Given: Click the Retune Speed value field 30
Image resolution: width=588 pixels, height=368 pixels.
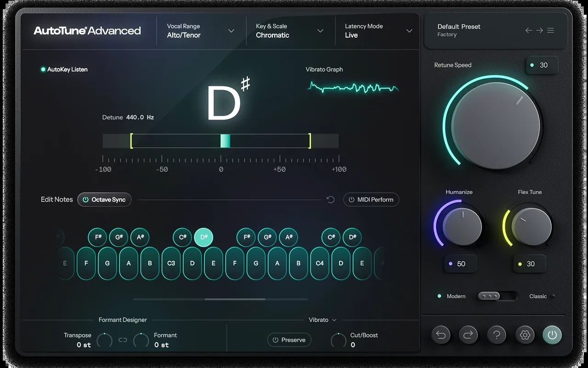Looking at the screenshot, I should (542, 65).
